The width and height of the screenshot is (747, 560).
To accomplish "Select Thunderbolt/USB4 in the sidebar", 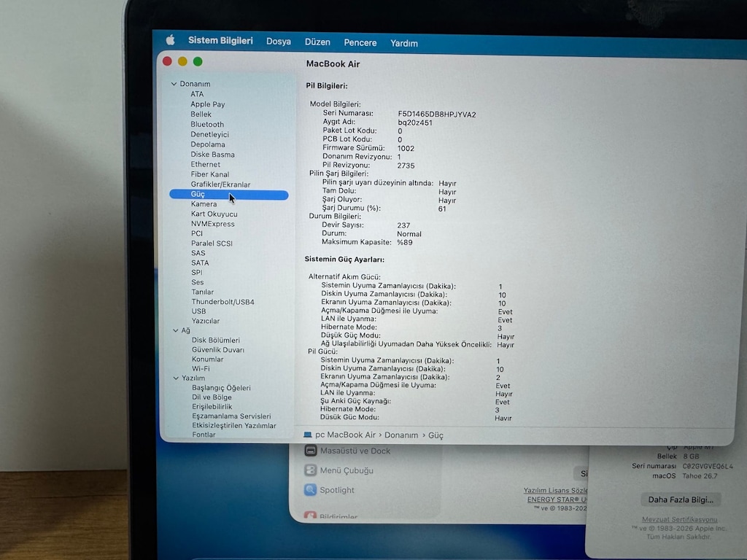I will [x=222, y=302].
